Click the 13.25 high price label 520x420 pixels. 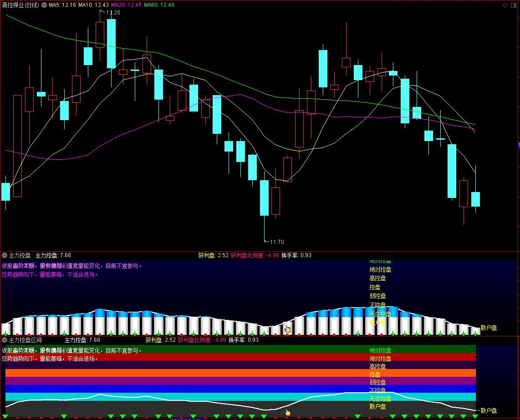(113, 13)
